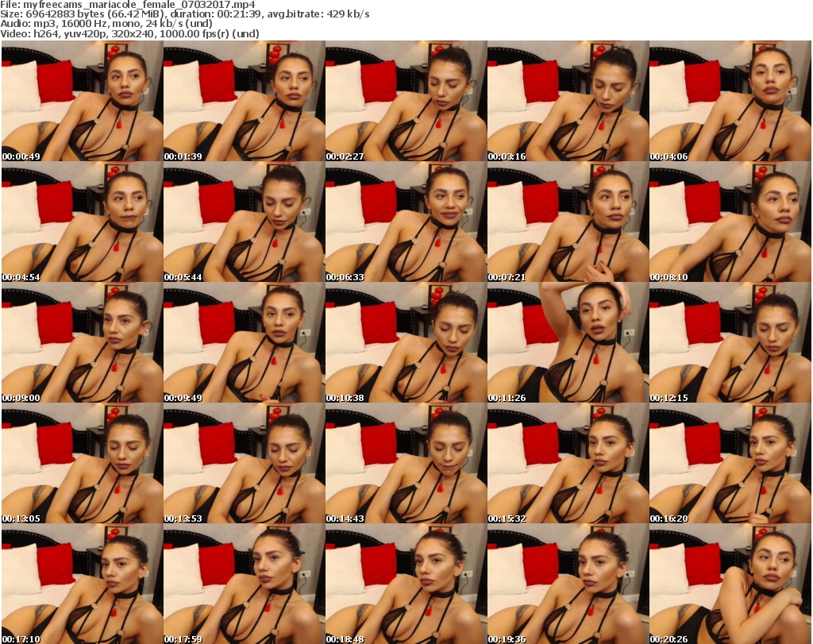This screenshot has width=813, height=644.
Task: Select the frame timestamped 00:17:10
Action: point(82,584)
